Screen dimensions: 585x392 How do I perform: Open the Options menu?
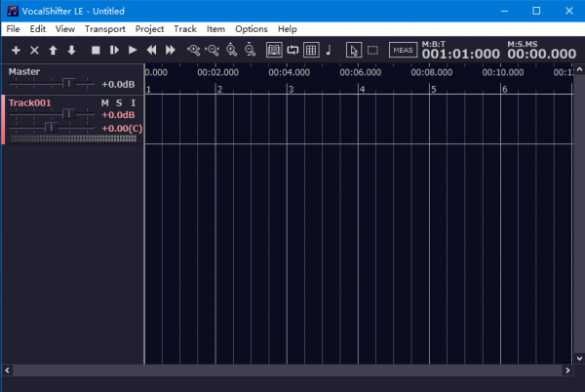coord(252,28)
